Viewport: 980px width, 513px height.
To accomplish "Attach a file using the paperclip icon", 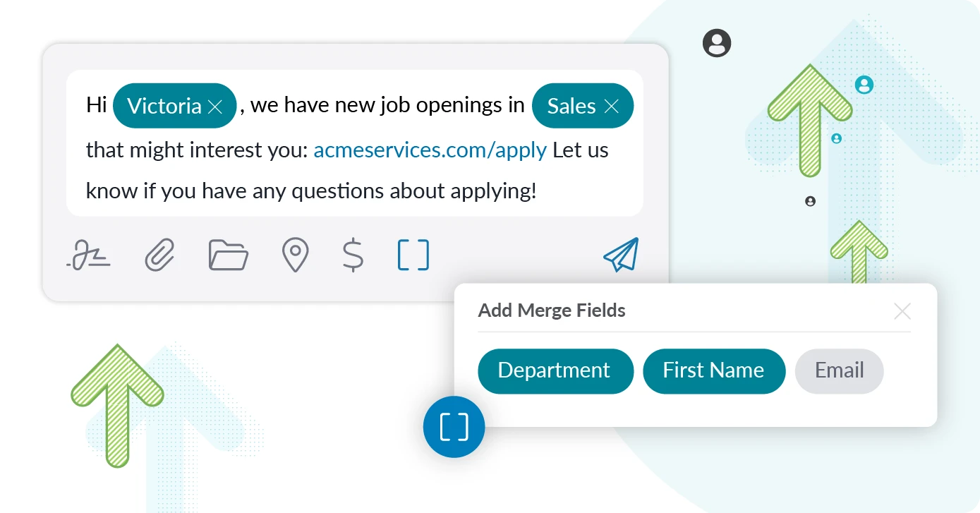I will click(159, 255).
